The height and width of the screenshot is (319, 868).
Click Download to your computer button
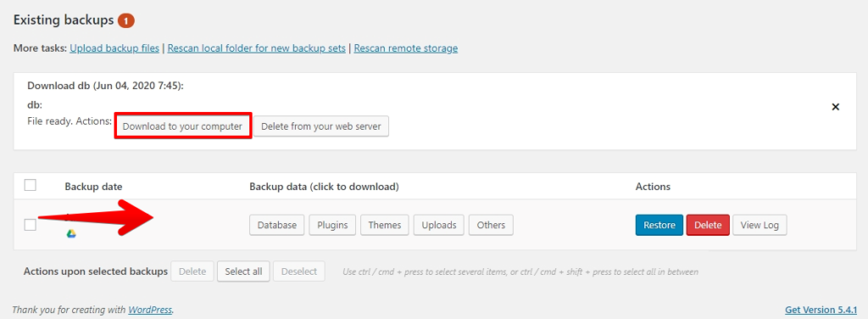(183, 126)
